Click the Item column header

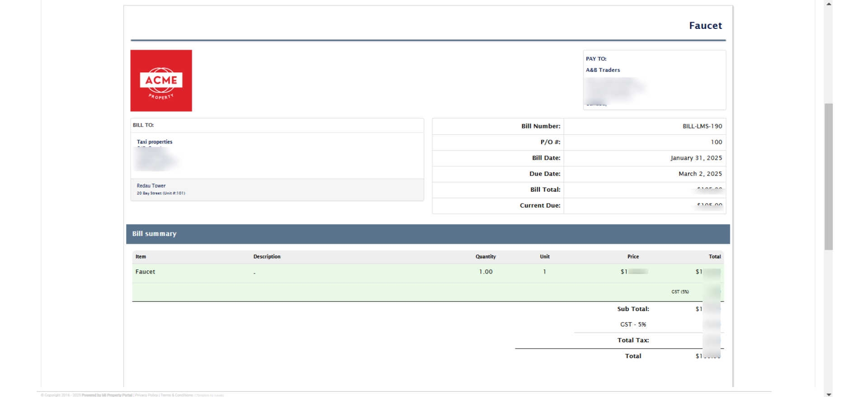point(141,257)
